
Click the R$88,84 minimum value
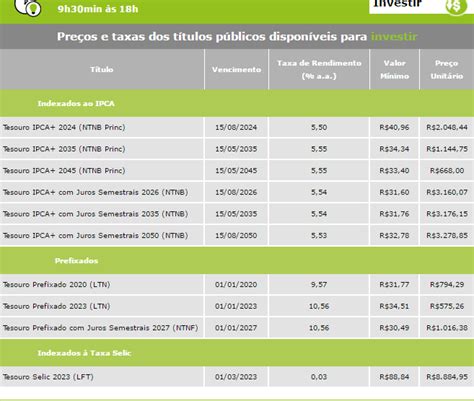tap(394, 377)
